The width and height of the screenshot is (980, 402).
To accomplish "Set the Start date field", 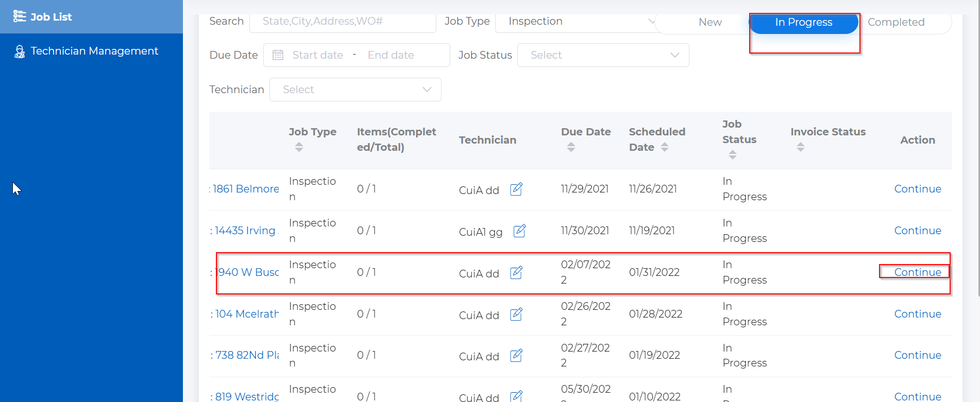I will click(x=317, y=55).
